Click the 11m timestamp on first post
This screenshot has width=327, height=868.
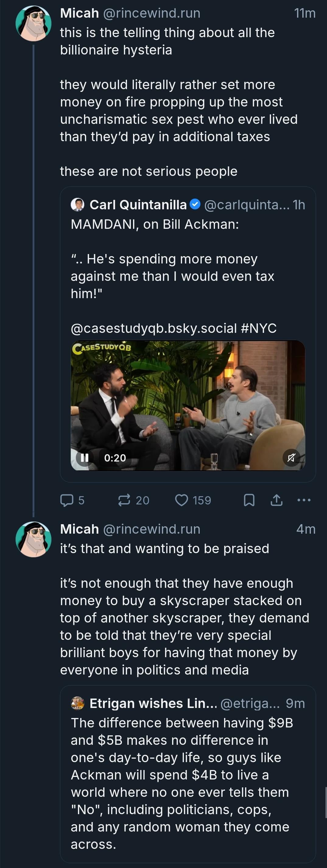[x=305, y=13]
